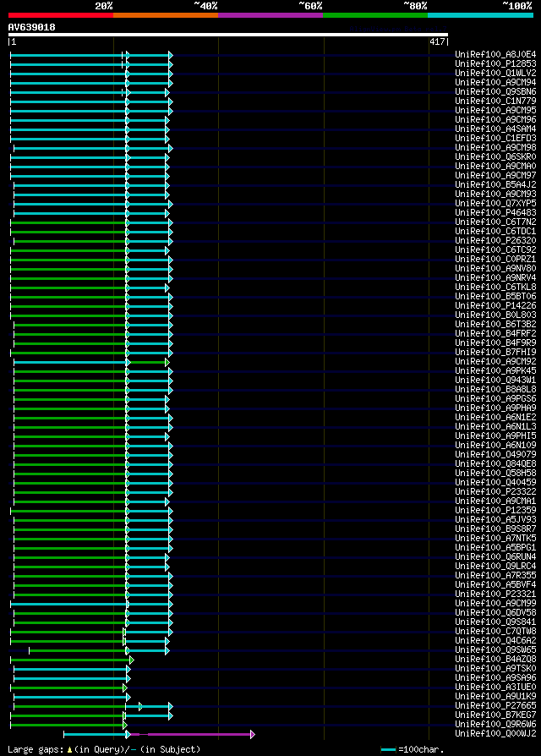Select the UniRef100_Q9SBN6 label
Screen dimensions: 541x756
pyautogui.click(x=495, y=91)
